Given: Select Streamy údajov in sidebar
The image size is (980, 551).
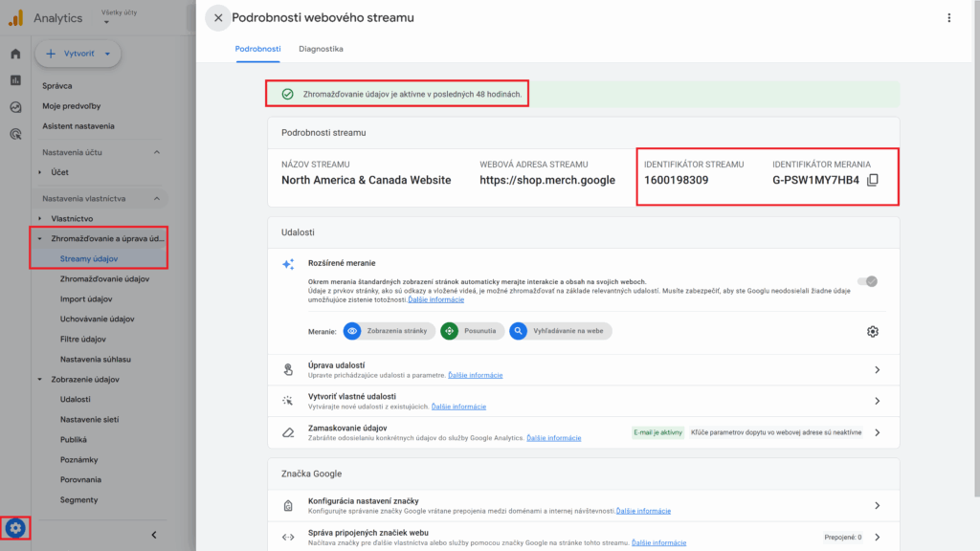Looking at the screenshot, I should tap(89, 258).
